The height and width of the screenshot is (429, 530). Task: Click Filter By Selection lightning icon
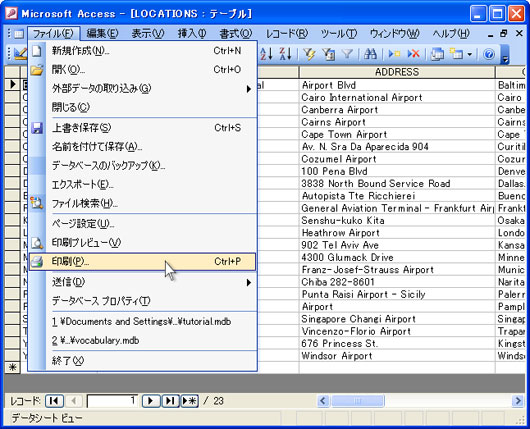[x=309, y=54]
